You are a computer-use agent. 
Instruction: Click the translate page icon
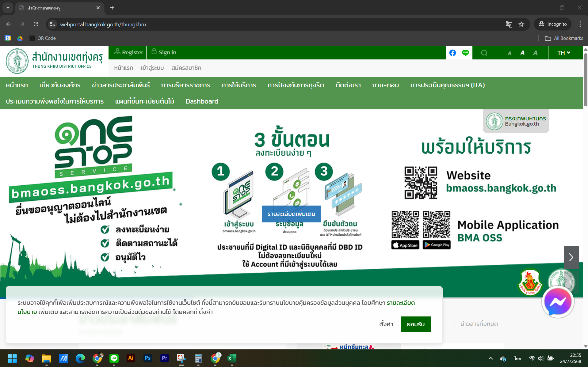(509, 24)
